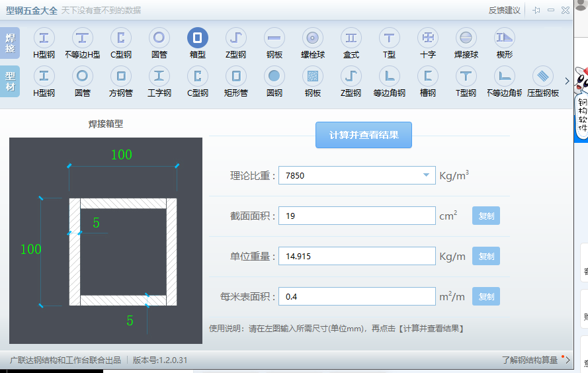
Task: Select 圆管 icon in 型材 row
Action: click(83, 76)
